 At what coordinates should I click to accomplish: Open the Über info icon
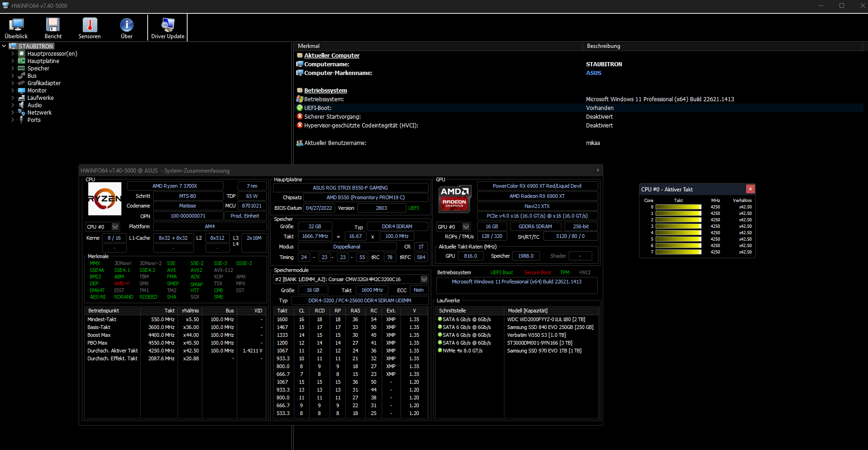pyautogui.click(x=126, y=25)
